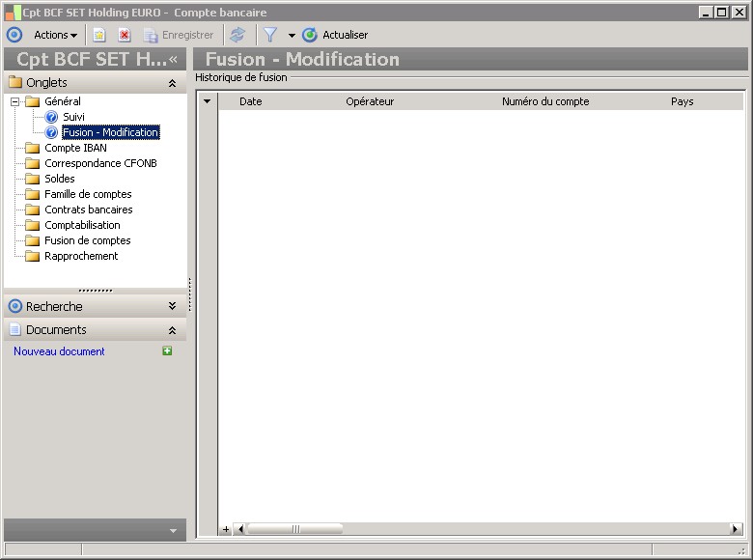Open the Rapprochement folder
The width and height of the screenshot is (753, 560).
(x=81, y=256)
